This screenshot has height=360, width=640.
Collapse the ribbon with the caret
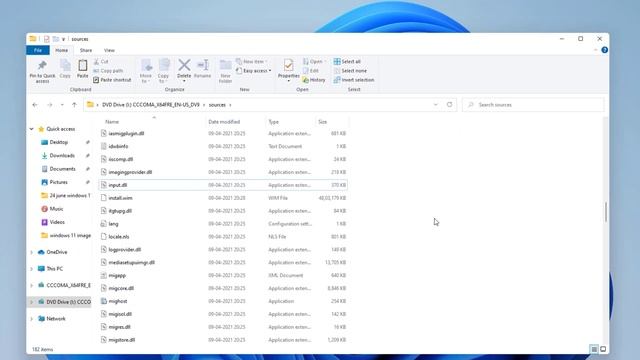pyautogui.click(x=596, y=50)
